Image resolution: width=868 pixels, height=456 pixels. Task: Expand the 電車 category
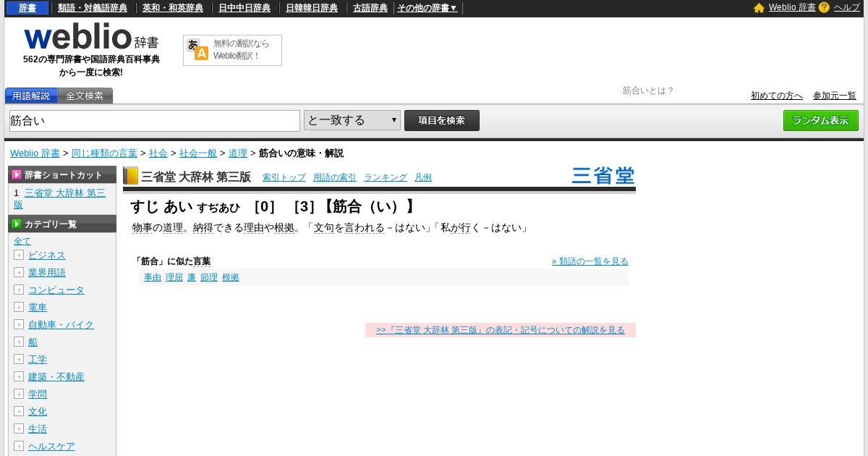click(x=19, y=307)
